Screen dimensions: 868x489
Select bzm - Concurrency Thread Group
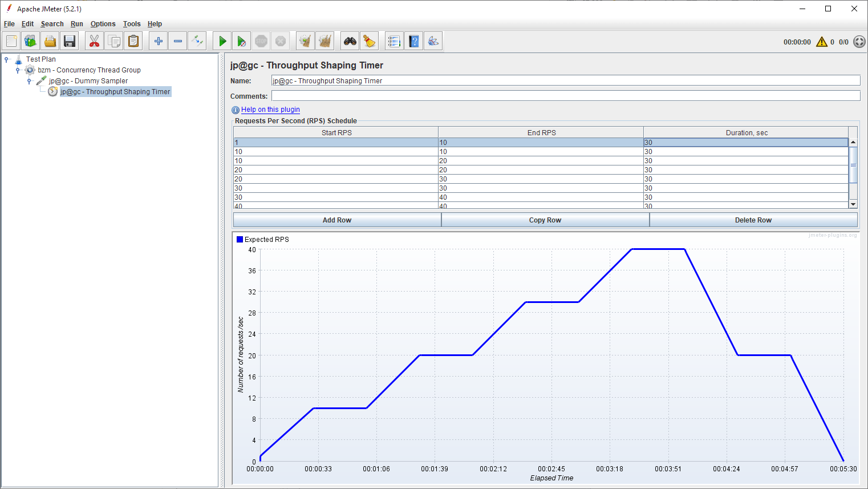pyautogui.click(x=90, y=70)
